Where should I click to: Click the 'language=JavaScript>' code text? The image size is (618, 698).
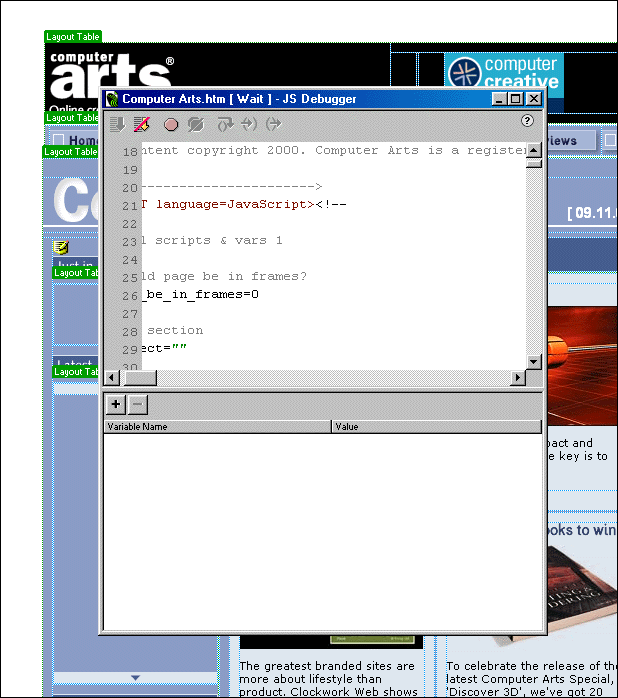tap(235, 204)
